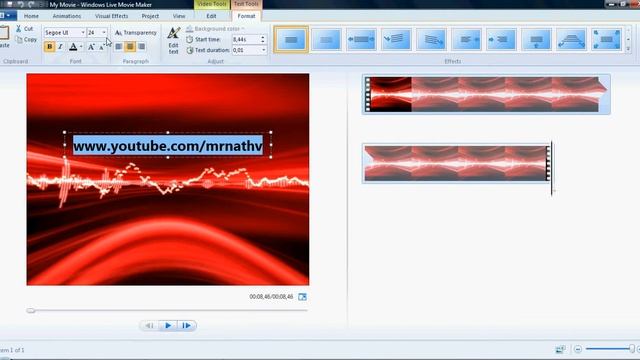Select the stretch effect with two-sided arrows
This screenshot has width=640, height=360.
pyautogui.click(x=361, y=40)
